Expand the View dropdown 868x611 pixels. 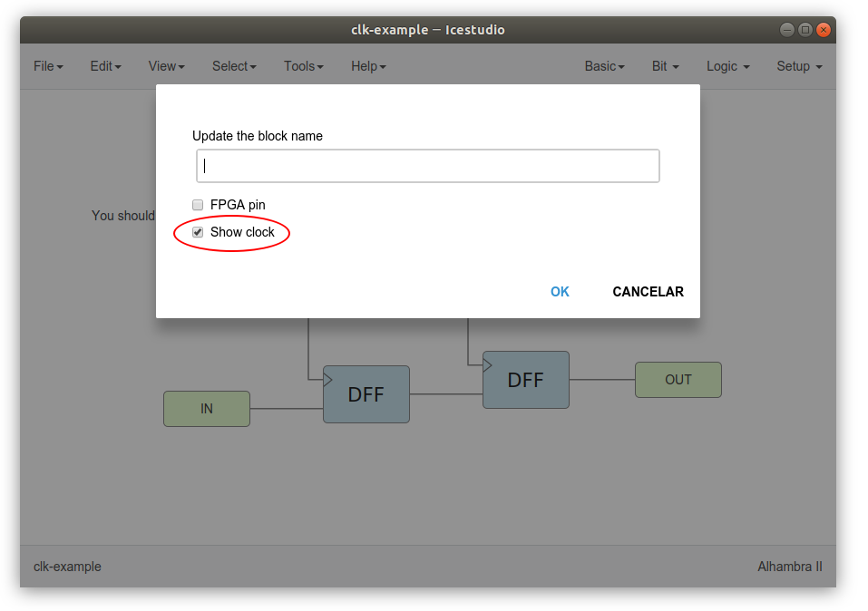165,65
